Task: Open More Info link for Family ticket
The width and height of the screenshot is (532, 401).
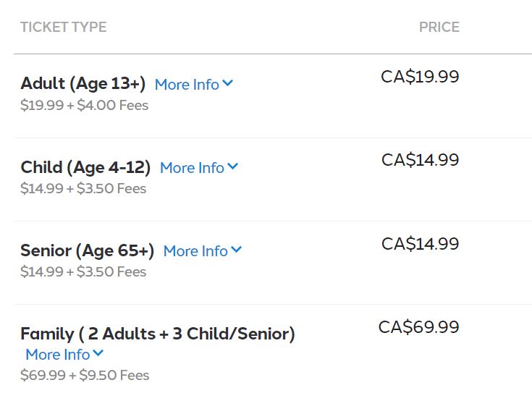Action: pyautogui.click(x=58, y=354)
